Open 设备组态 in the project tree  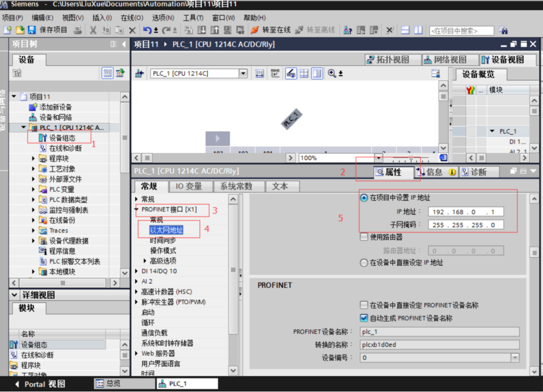tap(58, 138)
